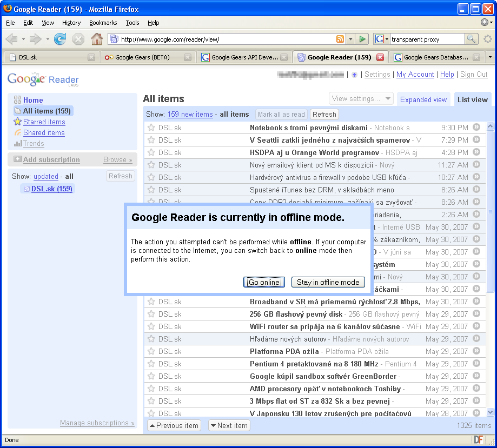Open original link arrow for 7:29 PM item
497x448 pixels.
pos(476,139)
